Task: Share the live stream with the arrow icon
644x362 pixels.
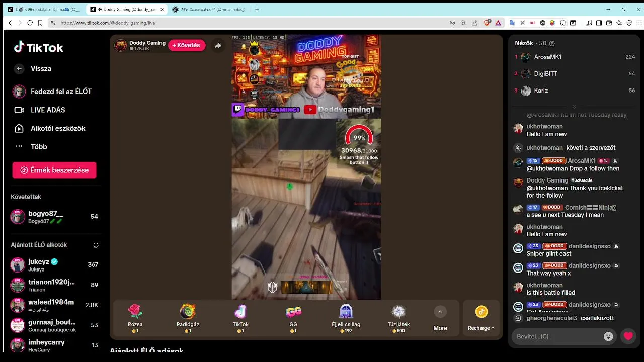Action: click(218, 45)
